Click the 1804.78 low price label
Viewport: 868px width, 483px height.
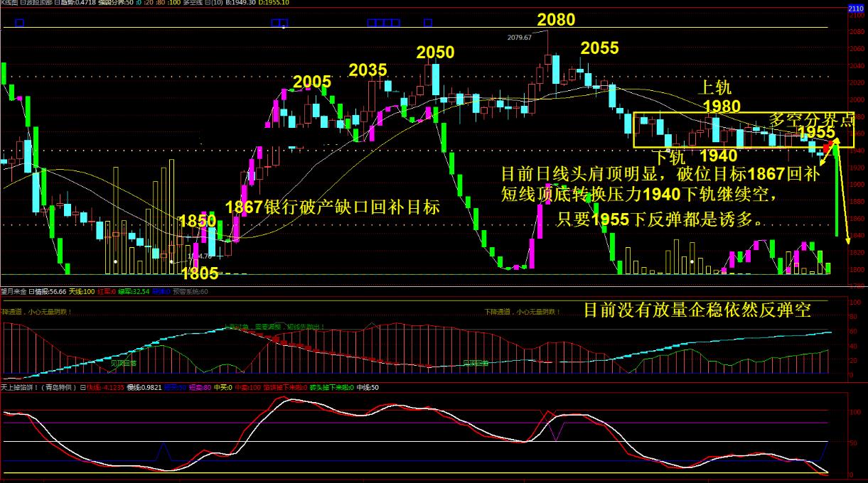(199, 256)
